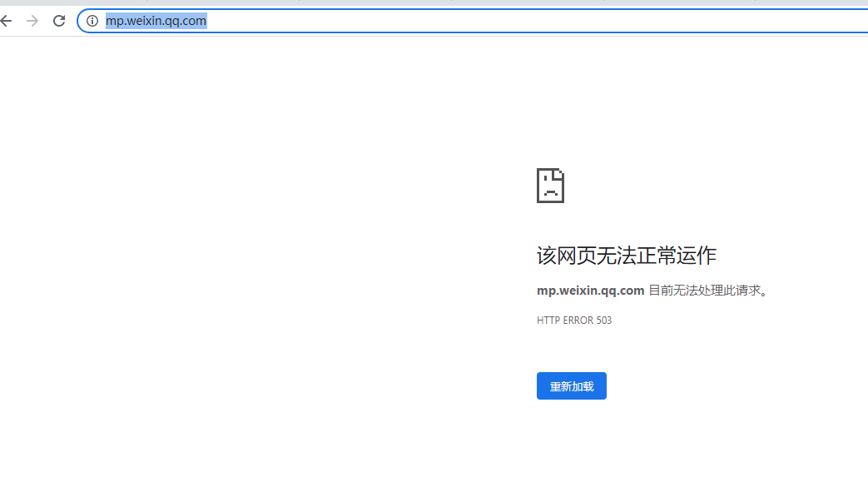
Task: Select the heading 该网页无法正常运作
Action: pos(626,255)
